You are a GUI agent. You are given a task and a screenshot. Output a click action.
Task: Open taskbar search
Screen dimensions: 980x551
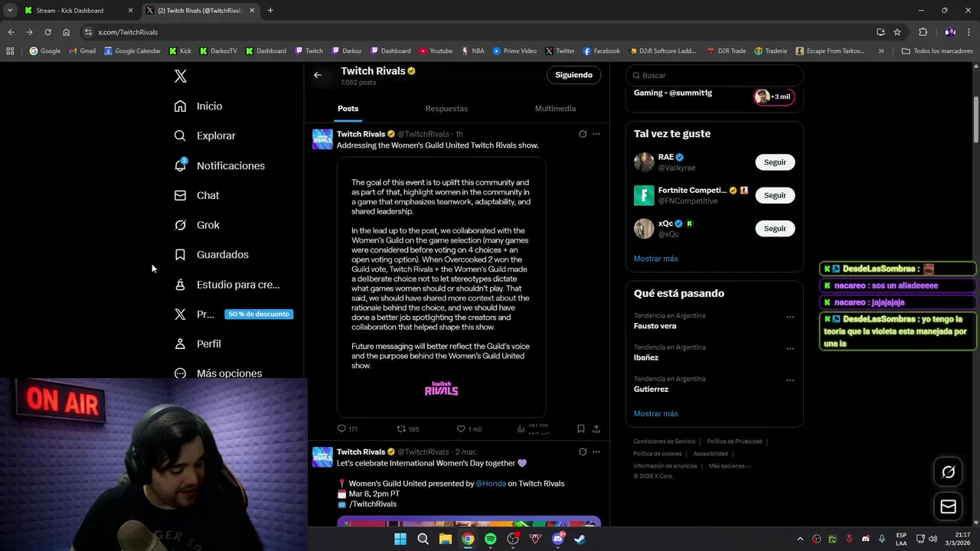coord(423,539)
